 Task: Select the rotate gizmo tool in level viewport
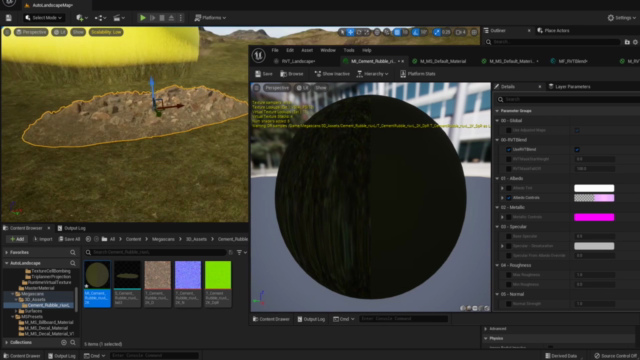tap(359, 32)
